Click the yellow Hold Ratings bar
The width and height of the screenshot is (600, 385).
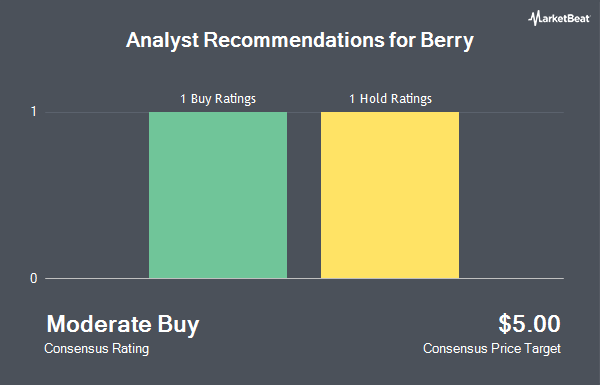pyautogui.click(x=390, y=195)
